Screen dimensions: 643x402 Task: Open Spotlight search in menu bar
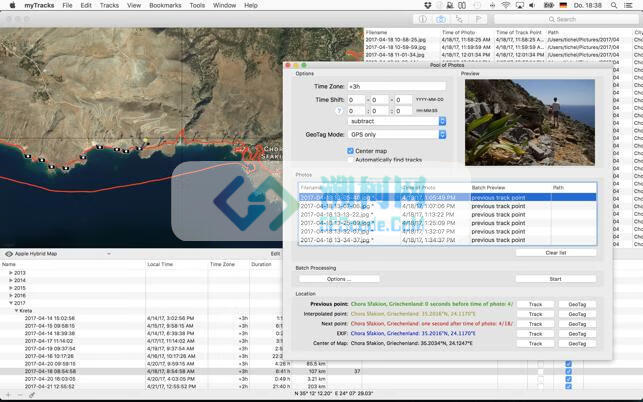(613, 5)
